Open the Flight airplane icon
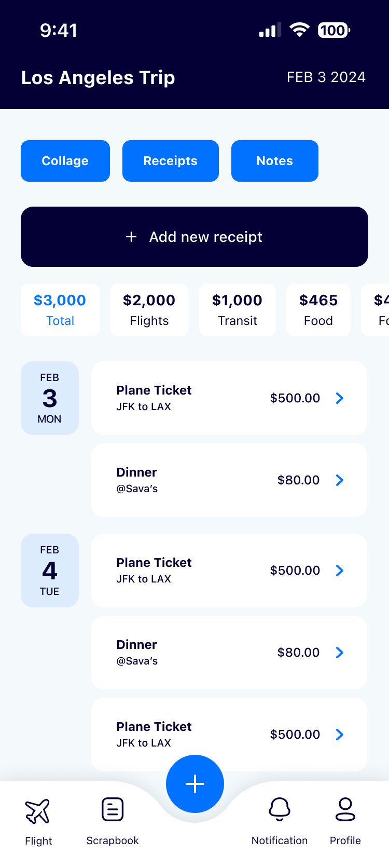Image resolution: width=389 pixels, height=868 pixels. point(38,811)
